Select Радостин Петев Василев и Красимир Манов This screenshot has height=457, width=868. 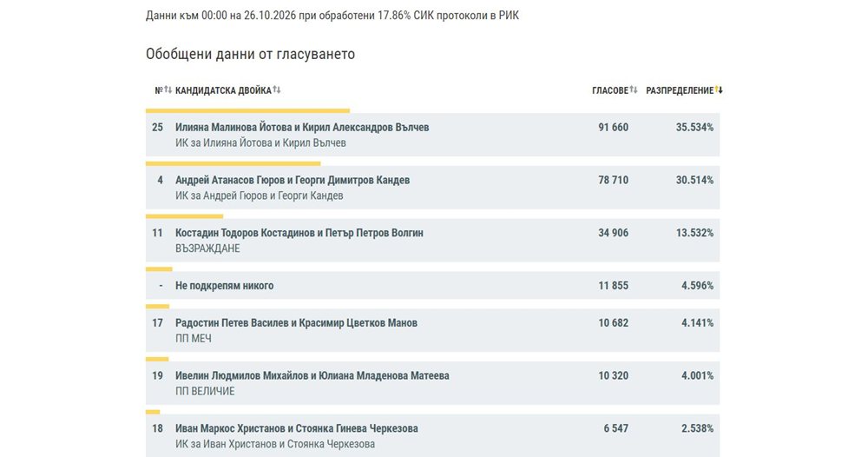[x=297, y=323]
